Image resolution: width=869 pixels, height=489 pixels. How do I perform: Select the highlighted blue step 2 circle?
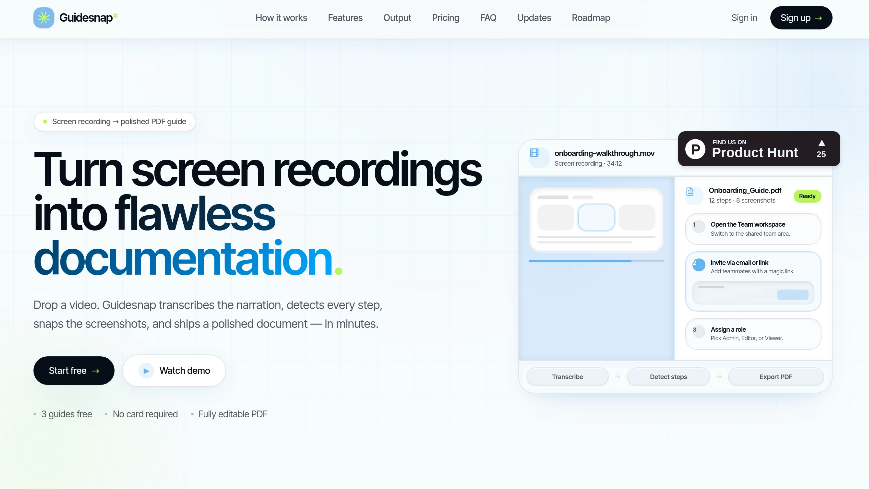pos(698,264)
